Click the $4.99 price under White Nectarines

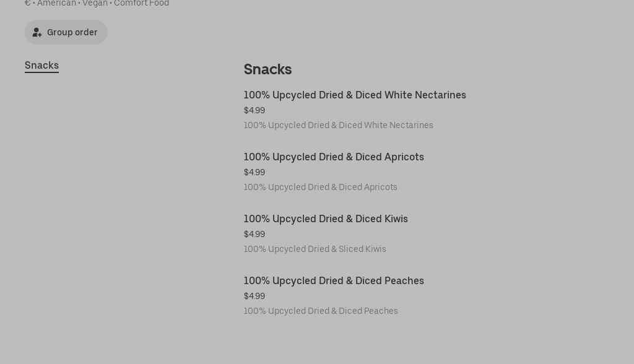[254, 110]
